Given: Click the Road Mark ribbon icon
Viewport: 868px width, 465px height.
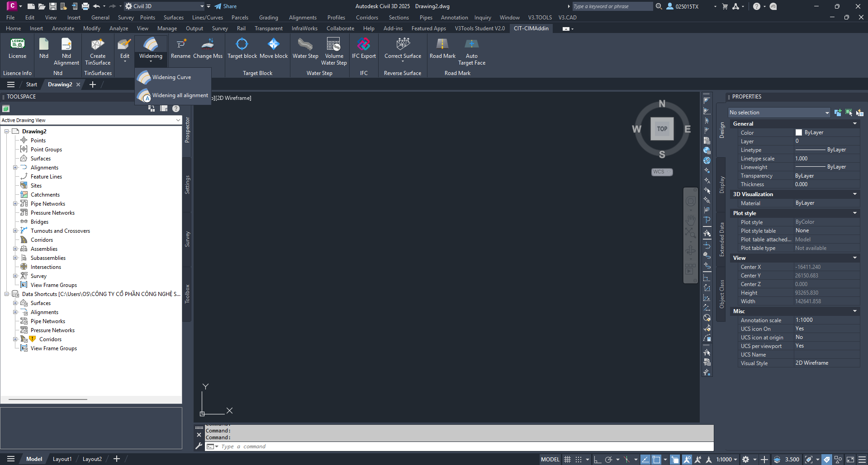Looking at the screenshot, I should [x=442, y=44].
